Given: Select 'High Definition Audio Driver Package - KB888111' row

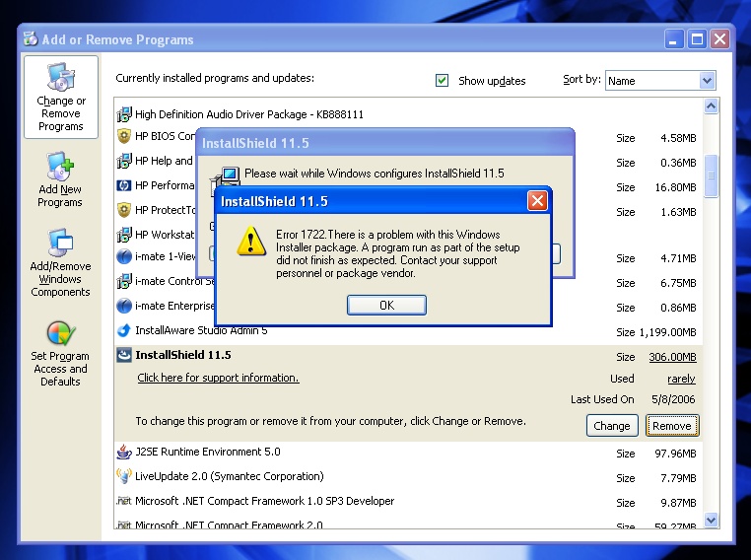Looking at the screenshot, I should (x=249, y=114).
